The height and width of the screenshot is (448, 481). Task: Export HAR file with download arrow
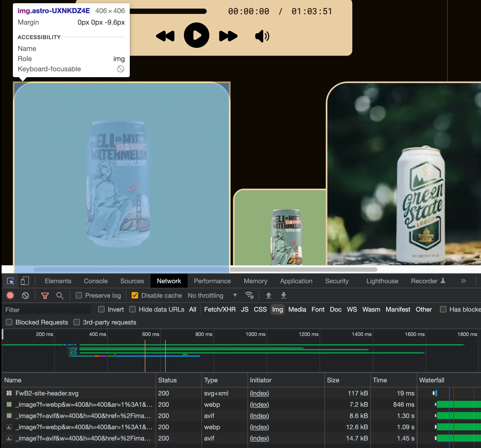coord(283,295)
